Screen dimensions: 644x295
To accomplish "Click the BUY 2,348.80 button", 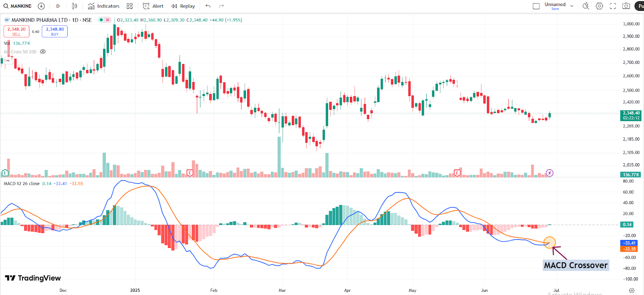I will [55, 31].
